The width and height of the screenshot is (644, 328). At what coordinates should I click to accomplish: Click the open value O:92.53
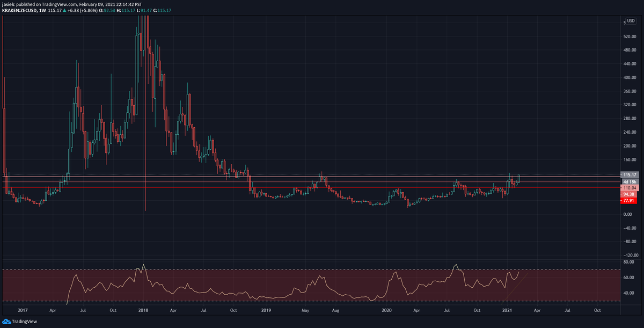coord(108,10)
